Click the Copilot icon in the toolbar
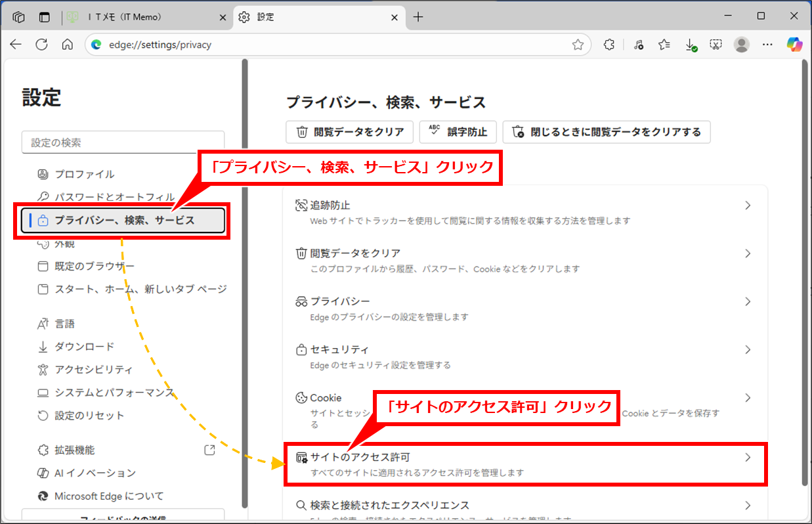 [x=795, y=45]
